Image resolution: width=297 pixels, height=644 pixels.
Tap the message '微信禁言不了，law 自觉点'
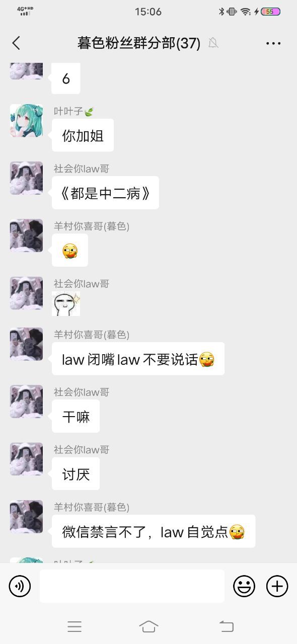click(154, 531)
